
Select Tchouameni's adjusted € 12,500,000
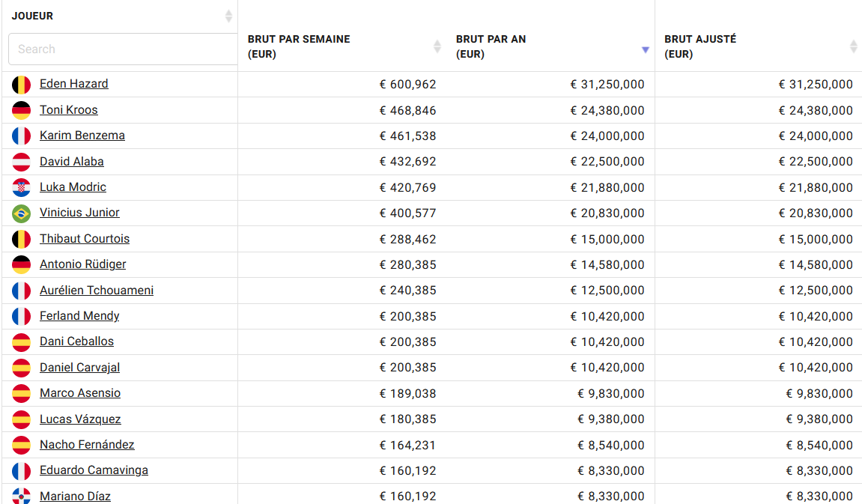tap(816, 291)
